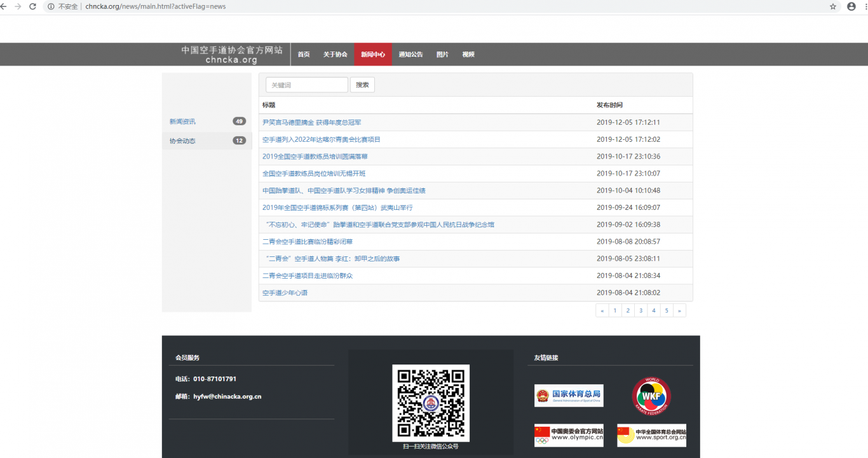This screenshot has width=868, height=458.
Task: Open article 中国跆拳道队、中国空手道队学习女排精神
Action: [x=344, y=190]
